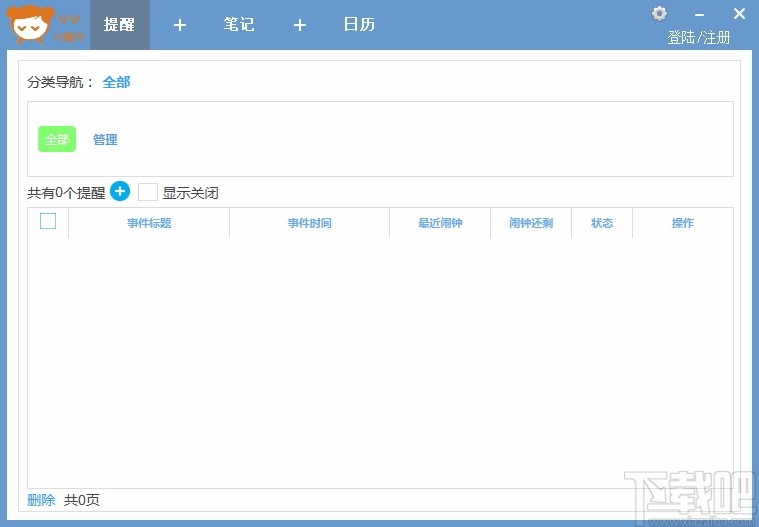Minimize the reminder window
The height and width of the screenshot is (527, 759).
(699, 15)
